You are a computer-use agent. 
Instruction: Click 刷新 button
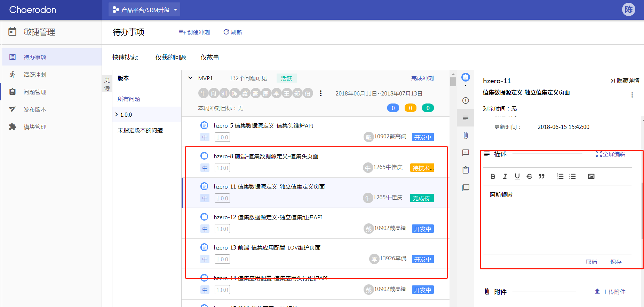(233, 32)
